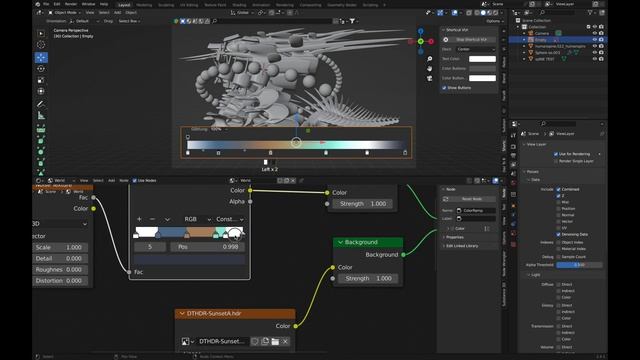Click the color ramp gradient bar in node

coord(189,232)
